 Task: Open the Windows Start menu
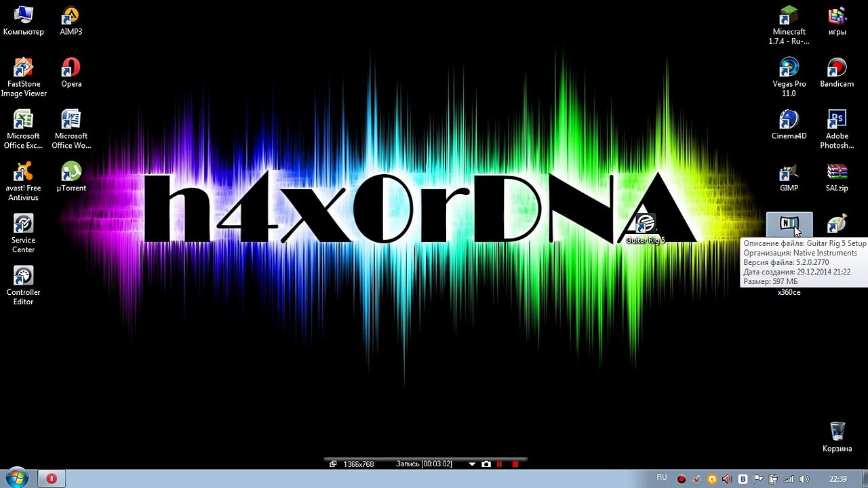(16, 478)
